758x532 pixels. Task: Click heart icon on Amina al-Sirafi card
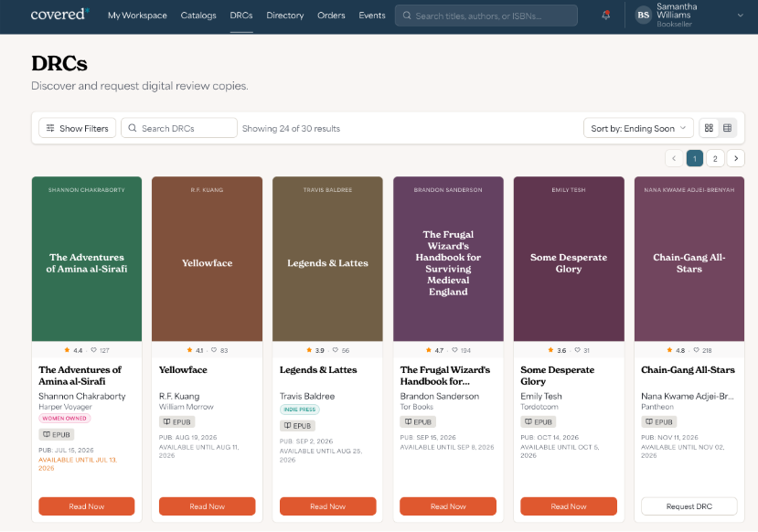(94, 350)
